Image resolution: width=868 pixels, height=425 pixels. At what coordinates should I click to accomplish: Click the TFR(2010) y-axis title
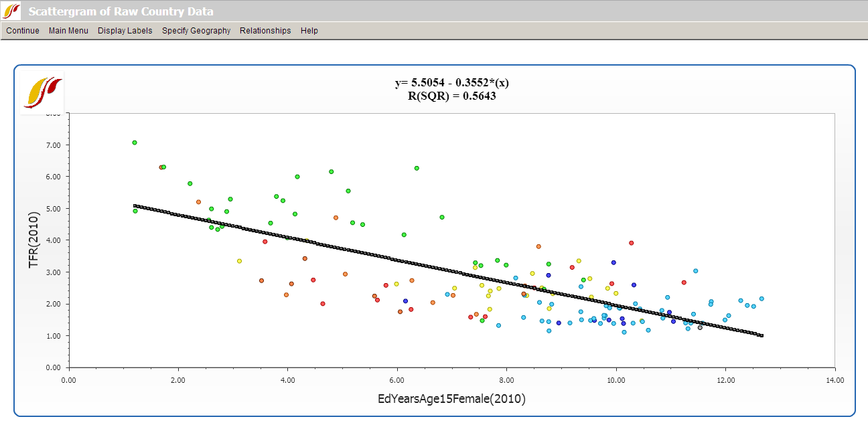coord(34,240)
